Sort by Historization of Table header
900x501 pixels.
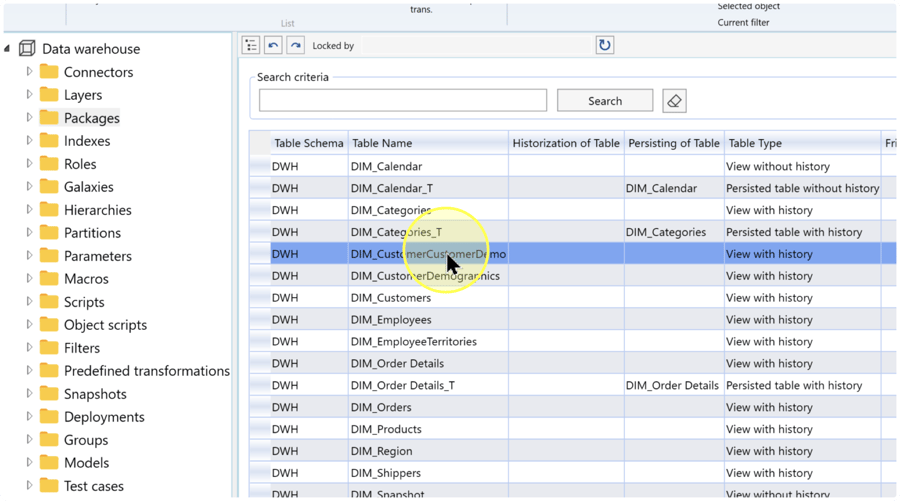click(566, 143)
